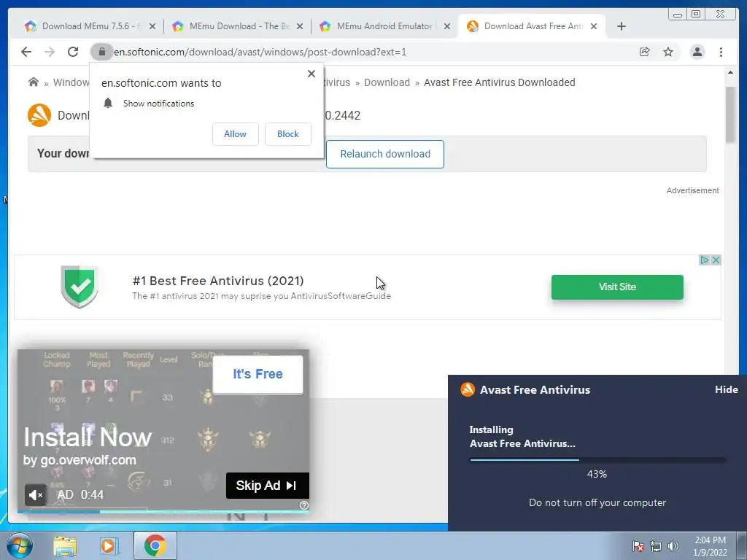This screenshot has width=747, height=560.
Task: Click the green shield antivirus ad icon
Action: [x=80, y=287]
